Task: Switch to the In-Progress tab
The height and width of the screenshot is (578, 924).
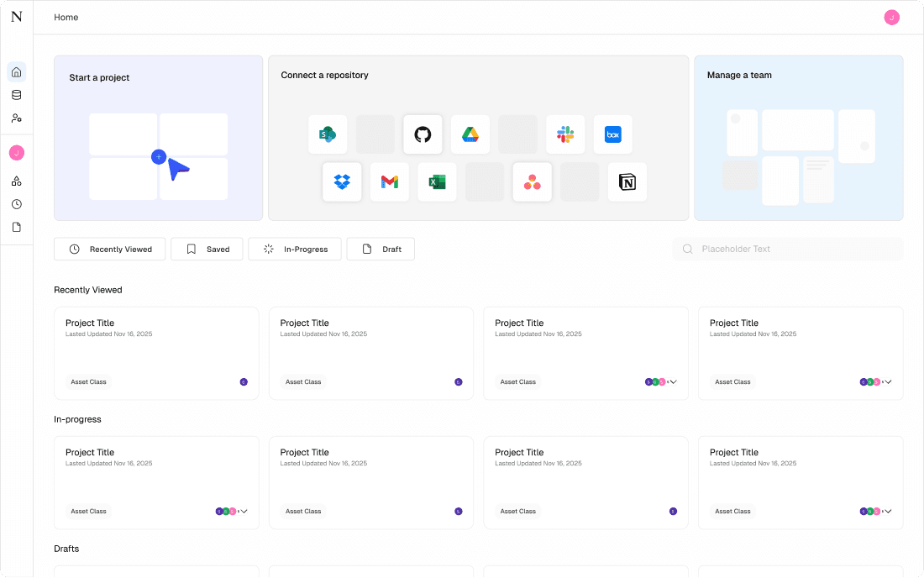Action: (295, 249)
